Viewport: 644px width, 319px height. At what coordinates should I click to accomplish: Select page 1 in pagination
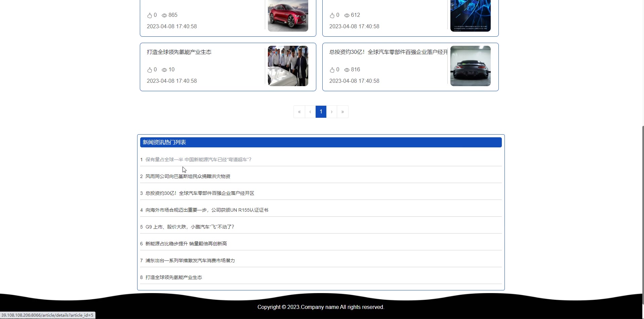321,112
